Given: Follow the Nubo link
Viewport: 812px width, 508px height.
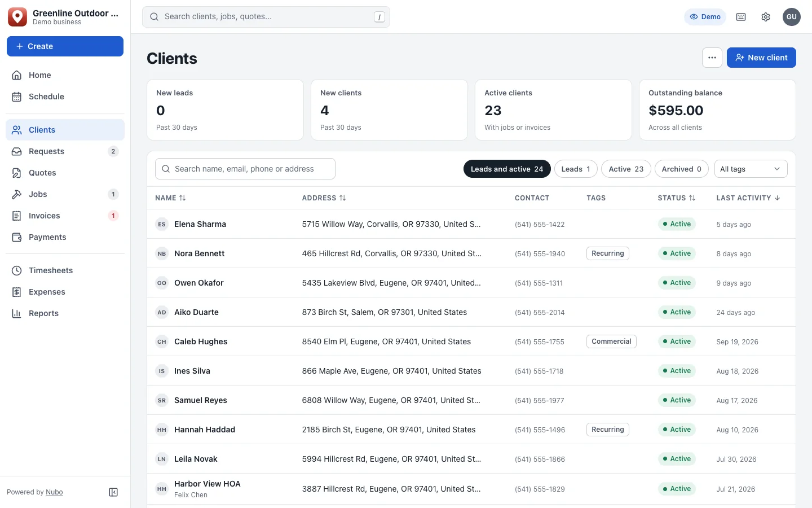Looking at the screenshot, I should (54, 492).
